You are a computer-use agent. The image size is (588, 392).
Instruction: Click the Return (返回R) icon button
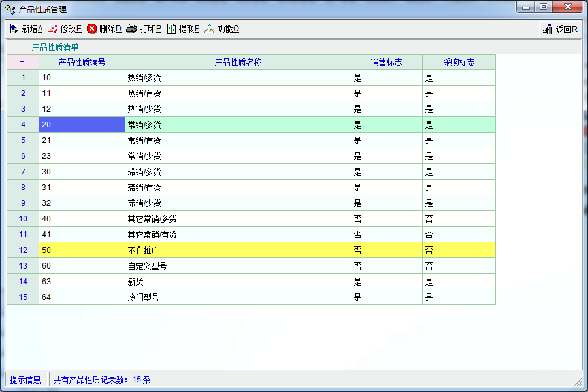[x=548, y=29]
